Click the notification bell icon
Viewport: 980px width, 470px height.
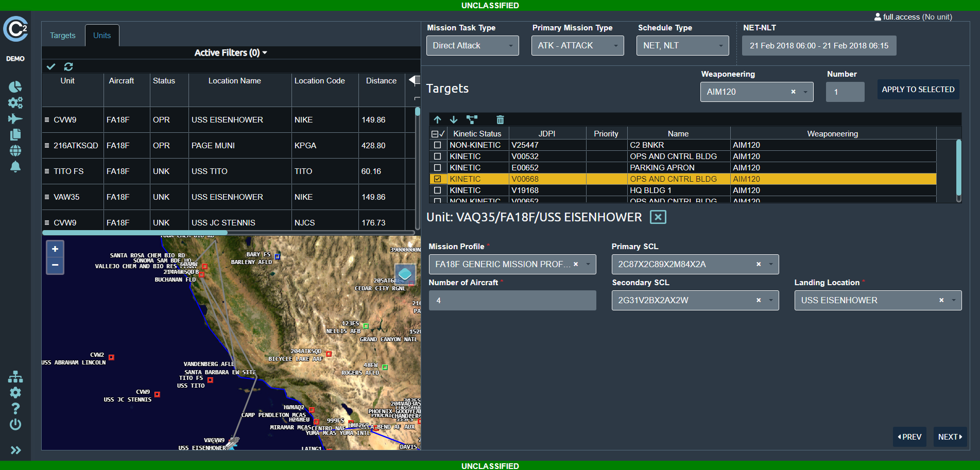coord(15,167)
